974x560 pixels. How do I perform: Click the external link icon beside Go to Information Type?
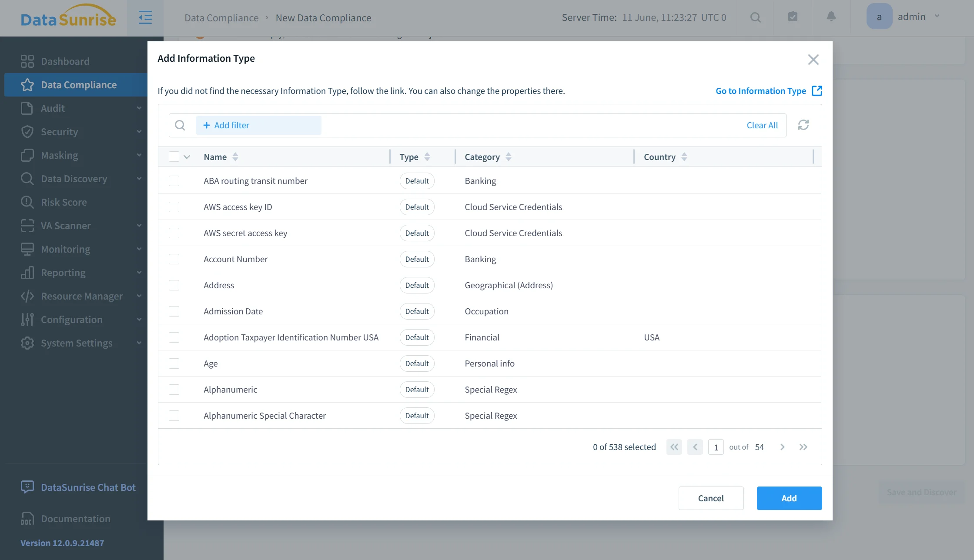tap(817, 91)
